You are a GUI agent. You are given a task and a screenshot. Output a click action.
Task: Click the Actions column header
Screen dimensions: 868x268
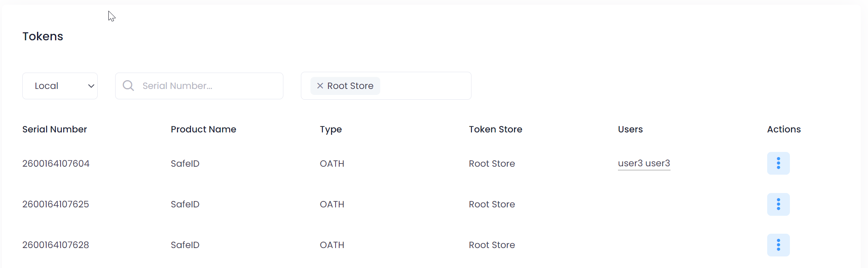click(784, 129)
